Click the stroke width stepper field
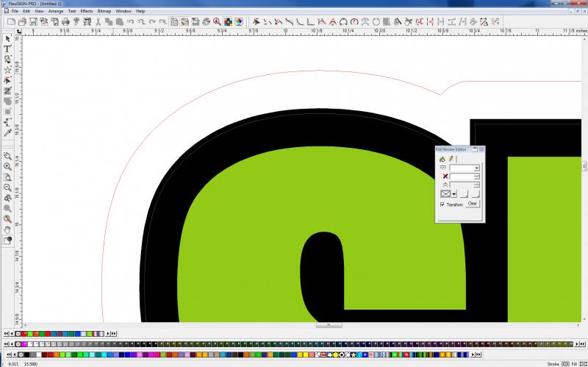This screenshot has width=588, height=367. 465,177
